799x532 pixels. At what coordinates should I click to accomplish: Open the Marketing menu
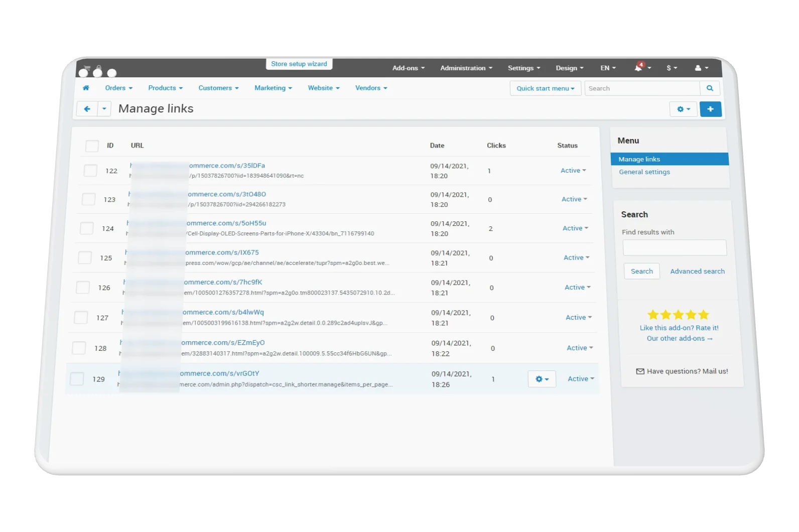pyautogui.click(x=273, y=88)
